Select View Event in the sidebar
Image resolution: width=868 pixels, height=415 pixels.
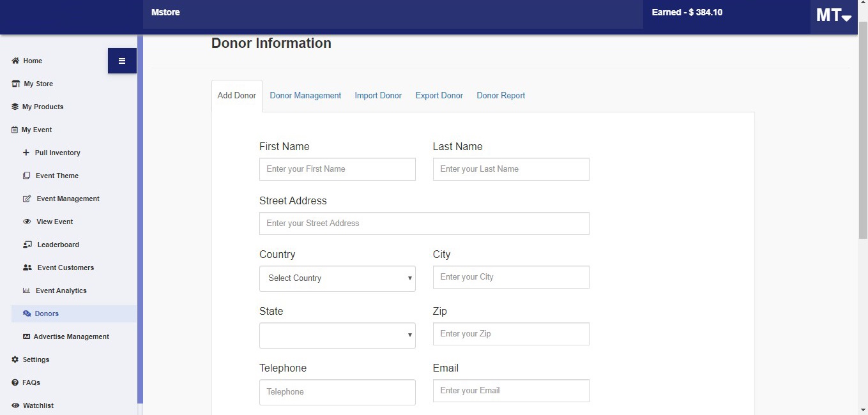[x=54, y=222]
